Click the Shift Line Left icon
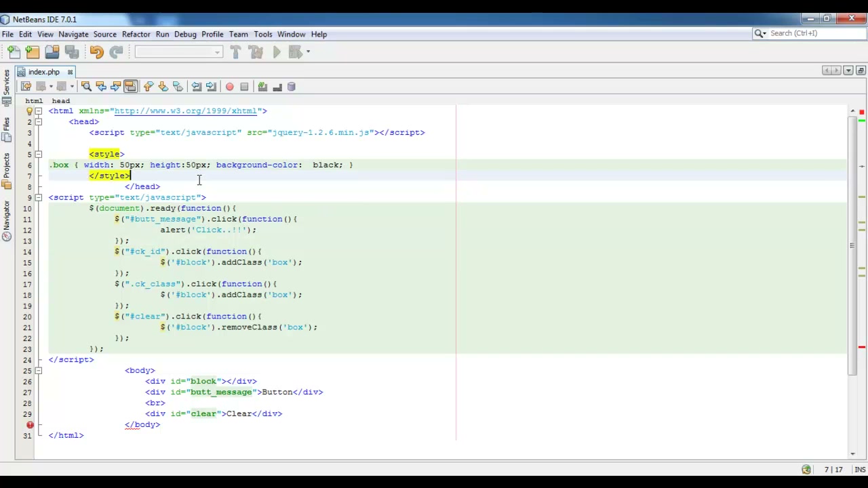Image resolution: width=868 pixels, height=488 pixels. click(197, 87)
